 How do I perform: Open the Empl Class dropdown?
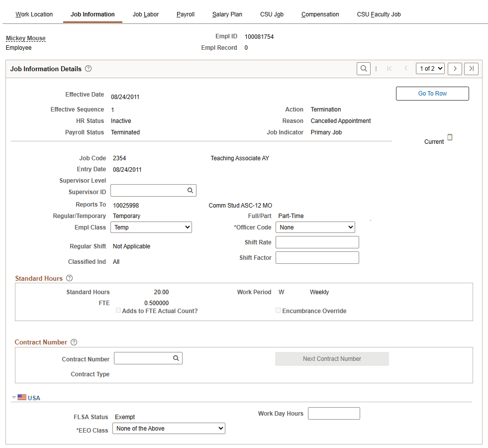pyautogui.click(x=151, y=227)
